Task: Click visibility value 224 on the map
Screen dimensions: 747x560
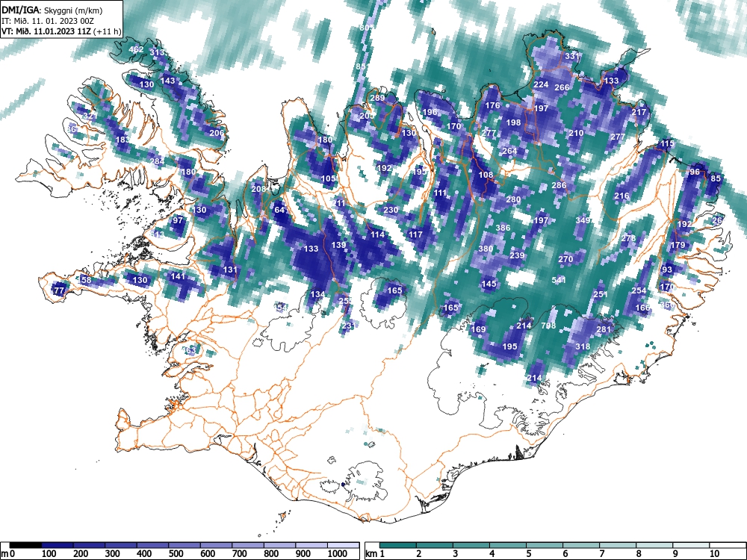Action: [x=541, y=84]
